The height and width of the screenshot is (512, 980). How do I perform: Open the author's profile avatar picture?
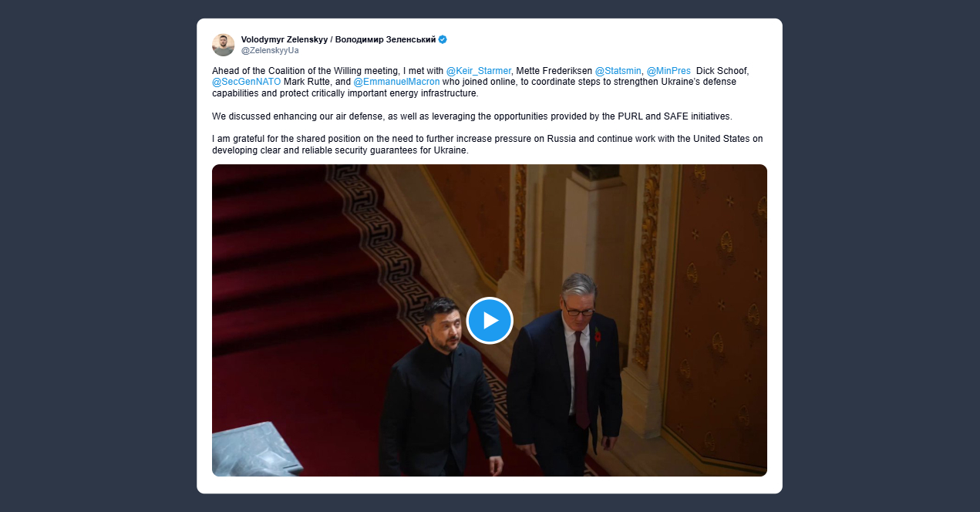pos(223,45)
